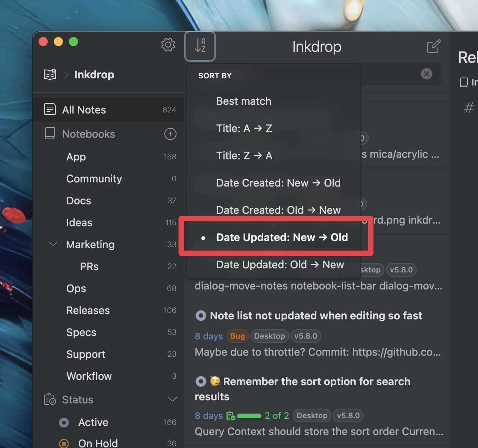This screenshot has height=448, width=478.
Task: Create a new note with compose icon
Action: [434, 47]
